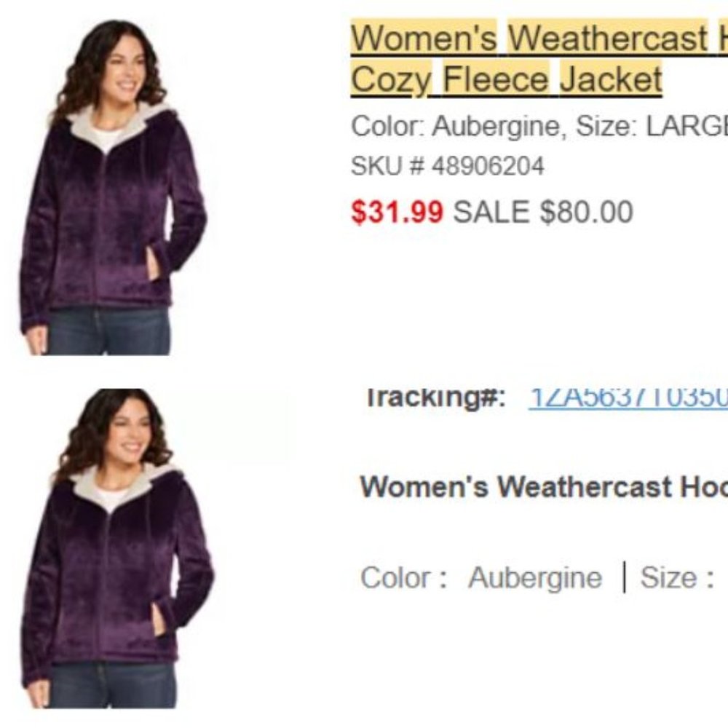Click the "Tracking#:" label
The image size is (728, 728).
436,399
